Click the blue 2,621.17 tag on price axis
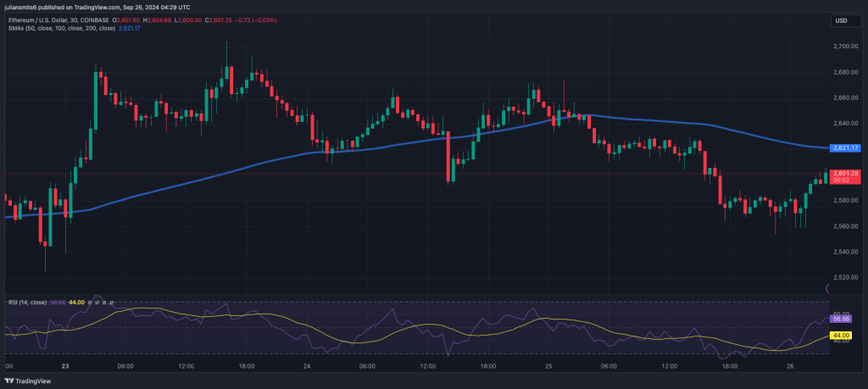Screen dimensions: 868x389 [x=845, y=147]
